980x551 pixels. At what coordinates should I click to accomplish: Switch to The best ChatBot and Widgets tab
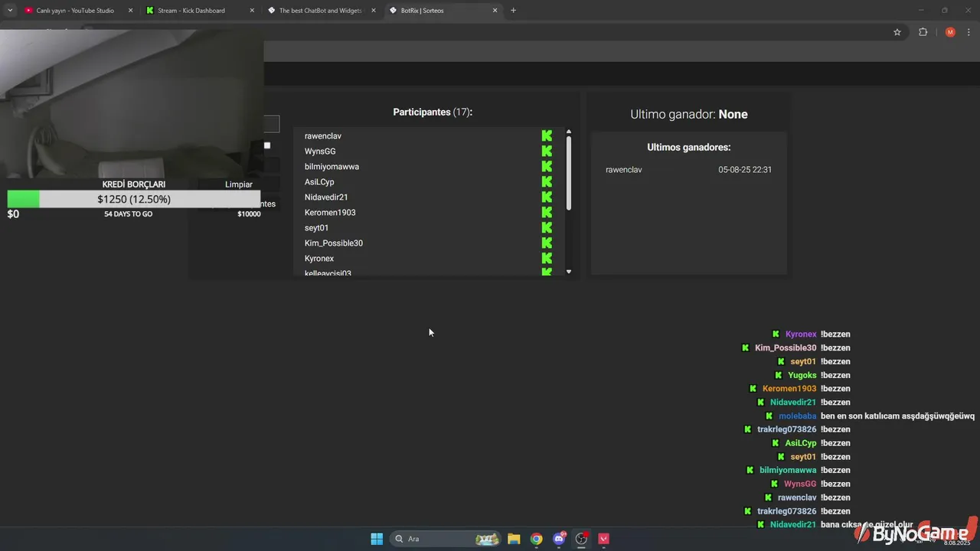[322, 11]
